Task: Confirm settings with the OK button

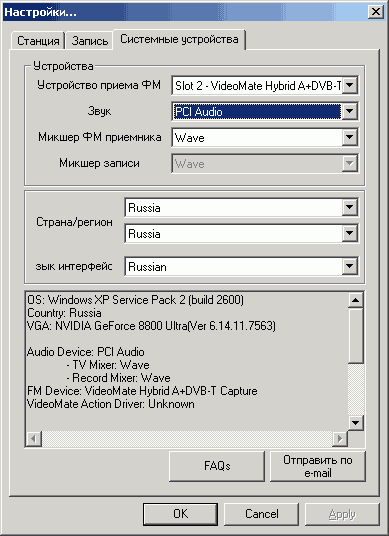Action: point(180,514)
